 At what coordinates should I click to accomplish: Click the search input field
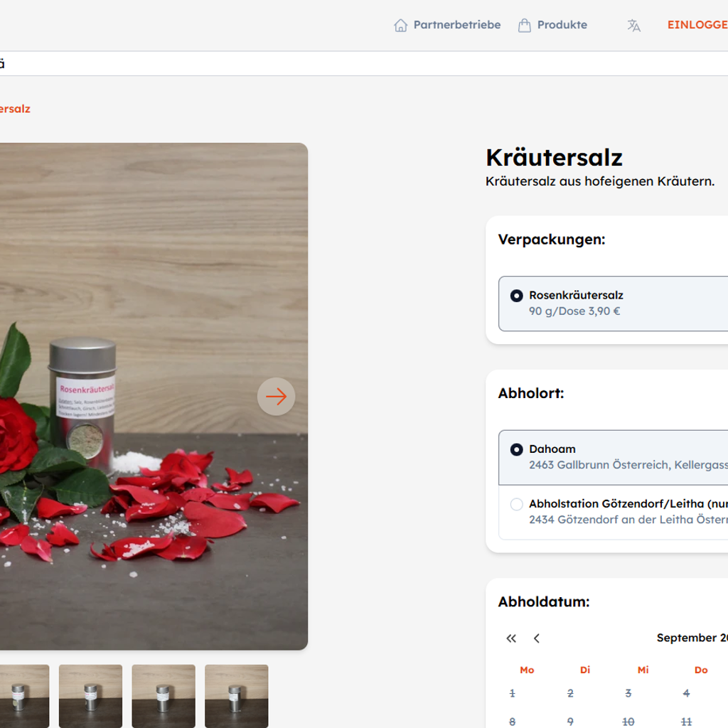pos(355,63)
